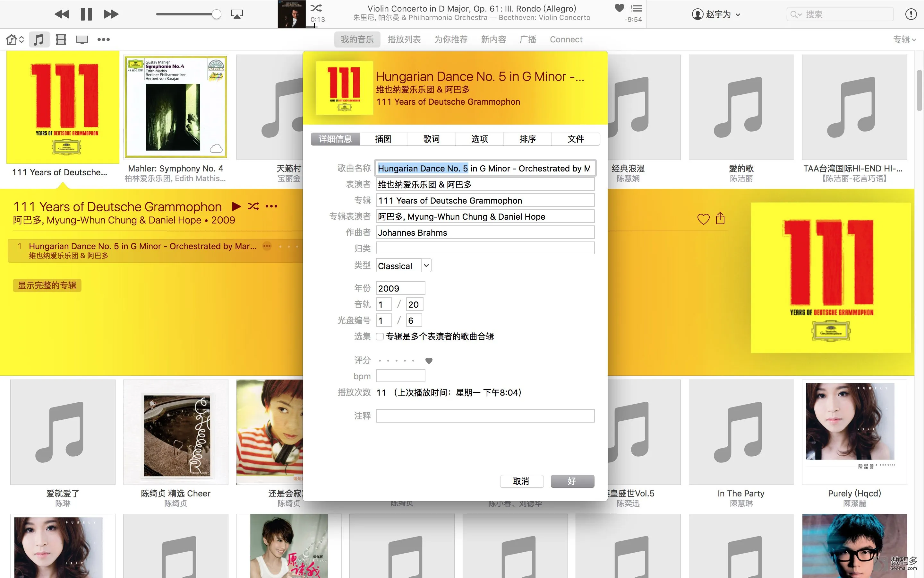Select the Music library icon
The image size is (924, 578).
tap(38, 39)
